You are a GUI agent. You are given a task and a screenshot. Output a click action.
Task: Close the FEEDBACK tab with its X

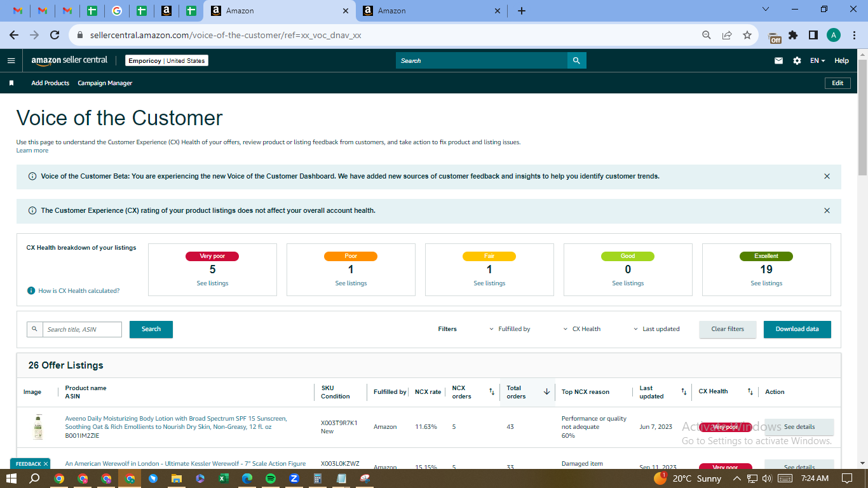tap(46, 464)
